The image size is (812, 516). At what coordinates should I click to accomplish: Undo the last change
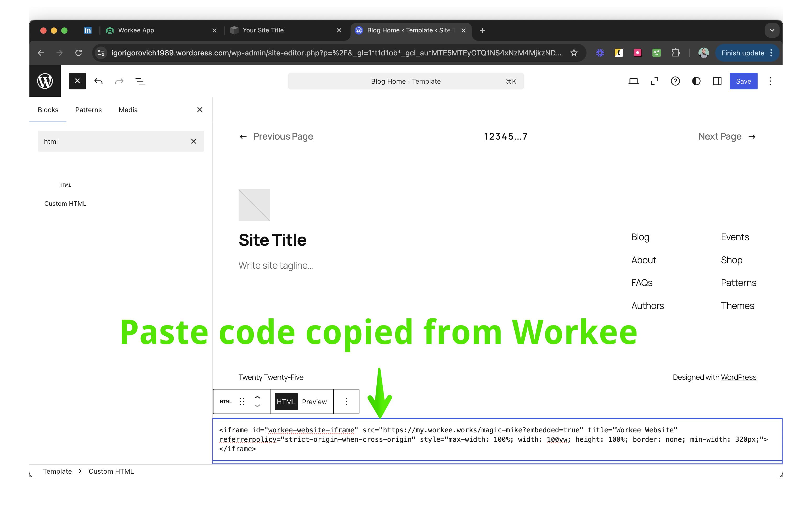(x=98, y=81)
